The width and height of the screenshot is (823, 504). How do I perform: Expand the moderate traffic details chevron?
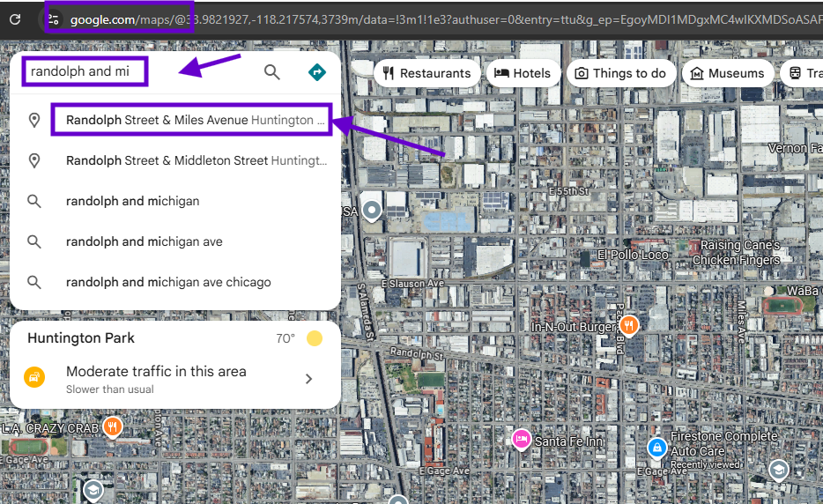[x=308, y=379]
